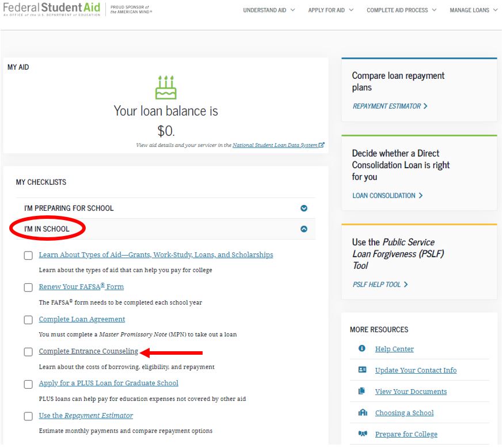Screen dimensions: 503x448
Task: Click the birthday cake loan balance icon
Action: (x=166, y=88)
